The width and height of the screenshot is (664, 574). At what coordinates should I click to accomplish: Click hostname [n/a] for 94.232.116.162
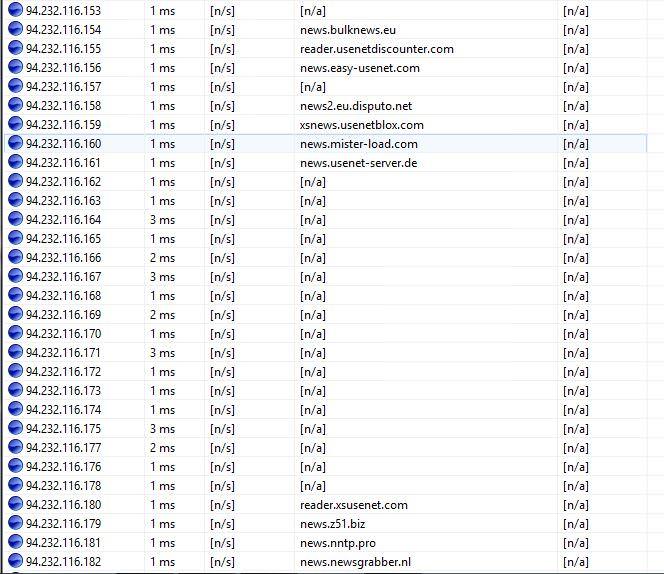313,182
